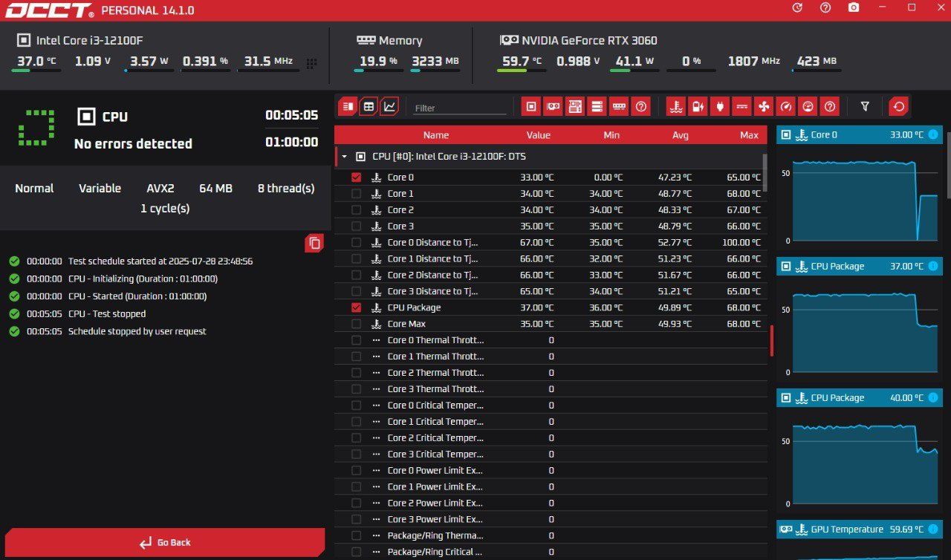Viewport: 951px width, 560px height.
Task: Click the funnel filter icon
Action: [865, 107]
